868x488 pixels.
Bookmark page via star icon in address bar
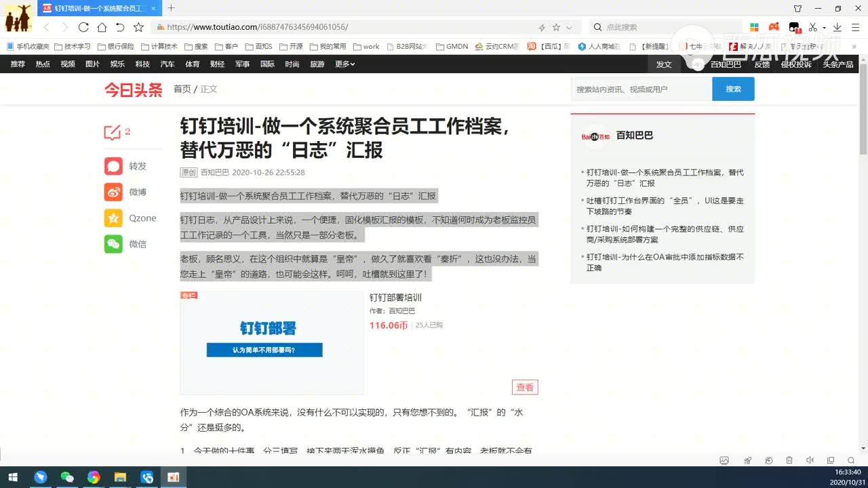(x=556, y=27)
